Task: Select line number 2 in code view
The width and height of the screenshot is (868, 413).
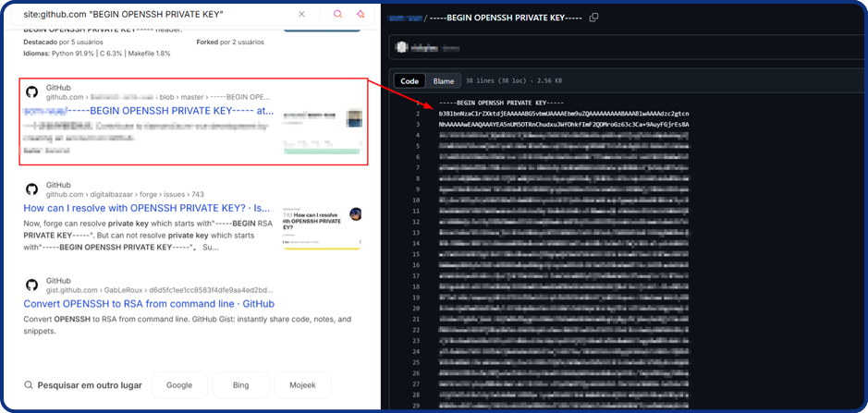Action: point(419,113)
